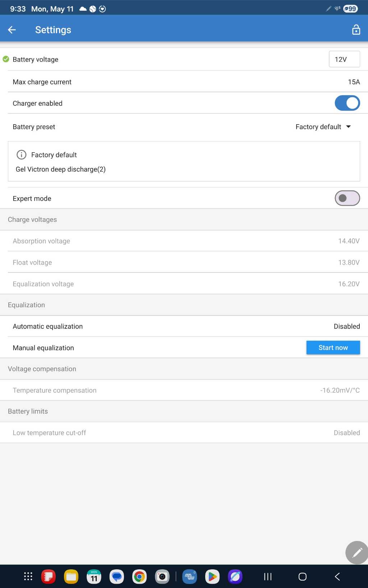Enable the Expert mode switch

(x=347, y=198)
